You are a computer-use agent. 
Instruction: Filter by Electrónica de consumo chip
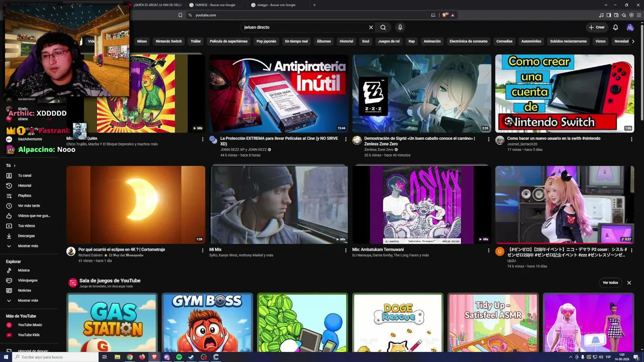[x=468, y=41]
